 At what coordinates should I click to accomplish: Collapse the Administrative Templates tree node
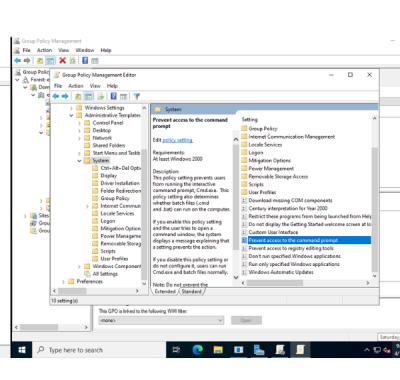click(x=71, y=115)
